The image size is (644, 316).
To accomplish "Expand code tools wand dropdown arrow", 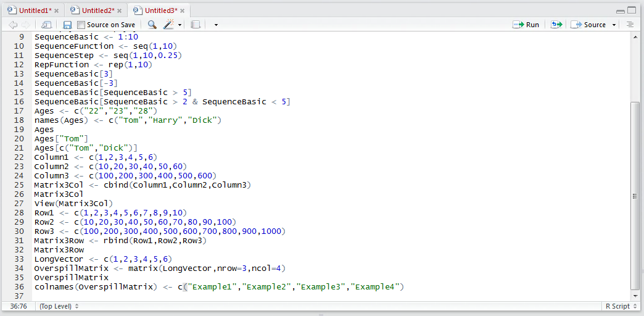I will click(x=180, y=25).
